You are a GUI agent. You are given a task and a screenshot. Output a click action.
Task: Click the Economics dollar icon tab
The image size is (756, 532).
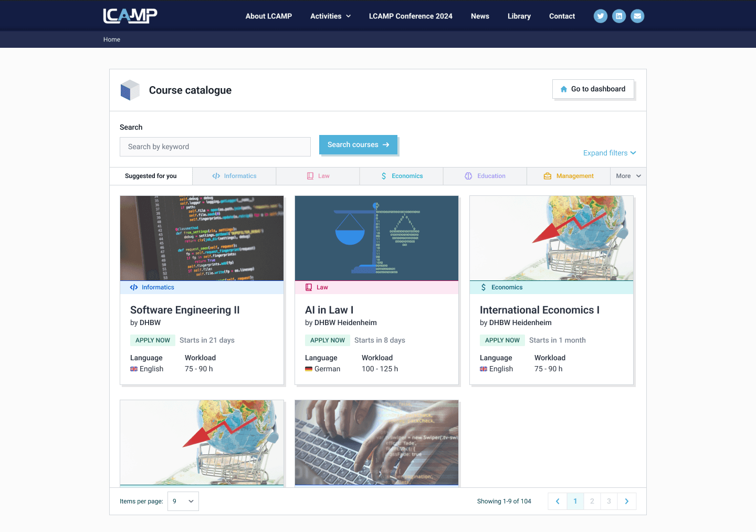pyautogui.click(x=383, y=175)
